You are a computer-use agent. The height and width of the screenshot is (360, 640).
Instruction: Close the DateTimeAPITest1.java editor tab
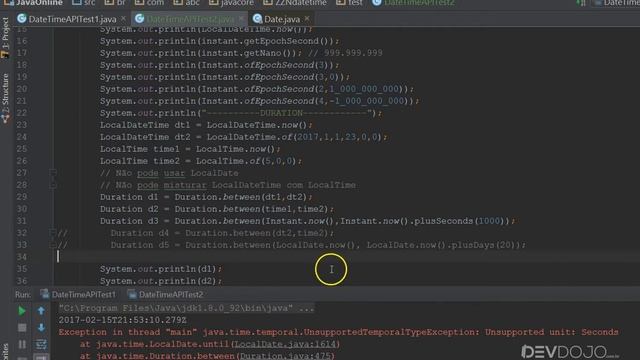tap(123, 19)
